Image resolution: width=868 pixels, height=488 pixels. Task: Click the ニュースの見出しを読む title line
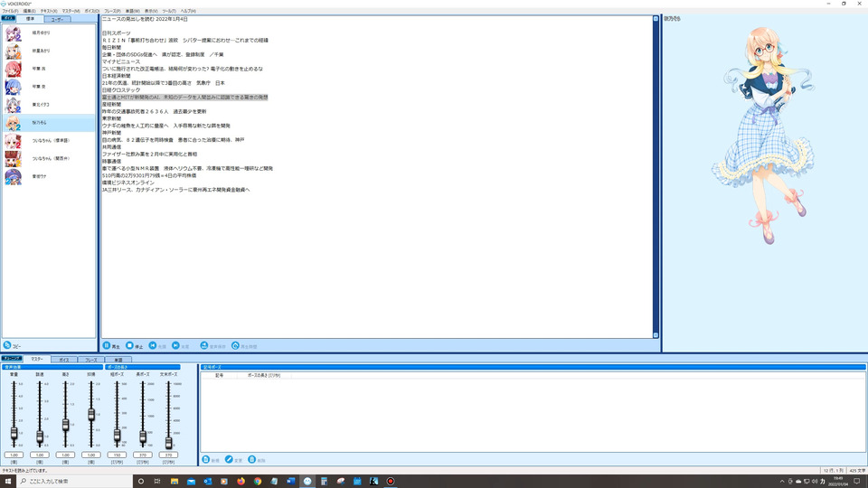(x=145, y=19)
